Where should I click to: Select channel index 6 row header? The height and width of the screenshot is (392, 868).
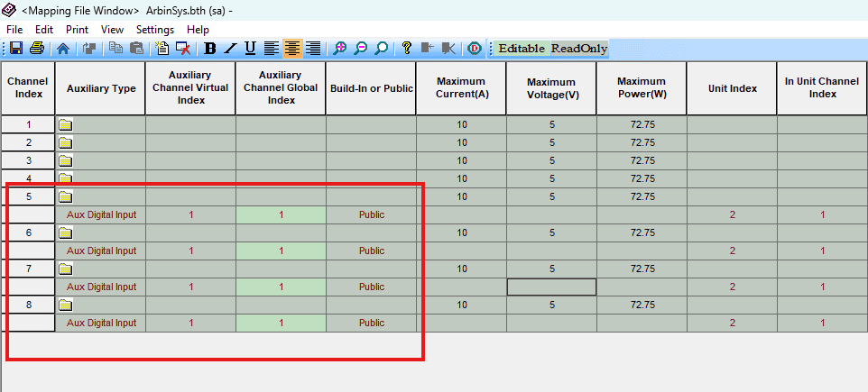(28, 232)
